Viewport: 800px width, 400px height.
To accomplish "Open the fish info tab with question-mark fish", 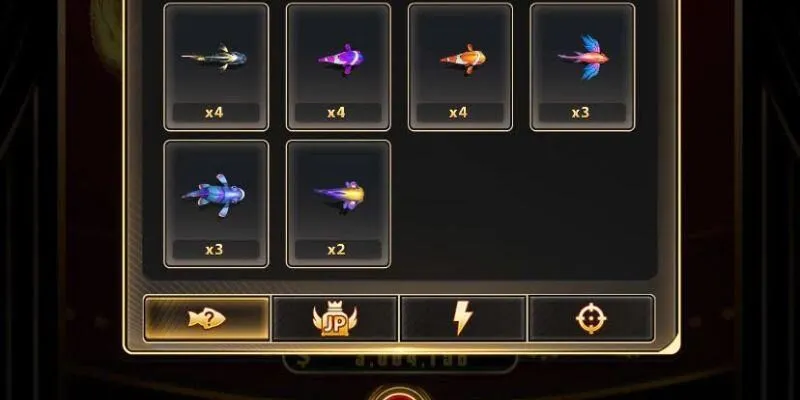I will coord(207,318).
